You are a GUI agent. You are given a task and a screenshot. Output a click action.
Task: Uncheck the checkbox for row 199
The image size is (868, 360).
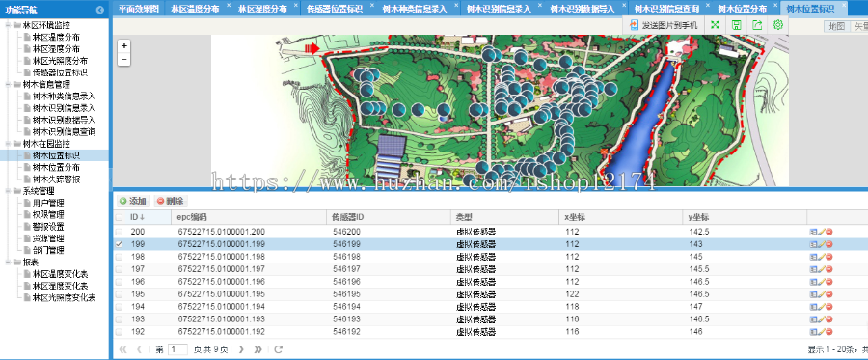click(119, 244)
